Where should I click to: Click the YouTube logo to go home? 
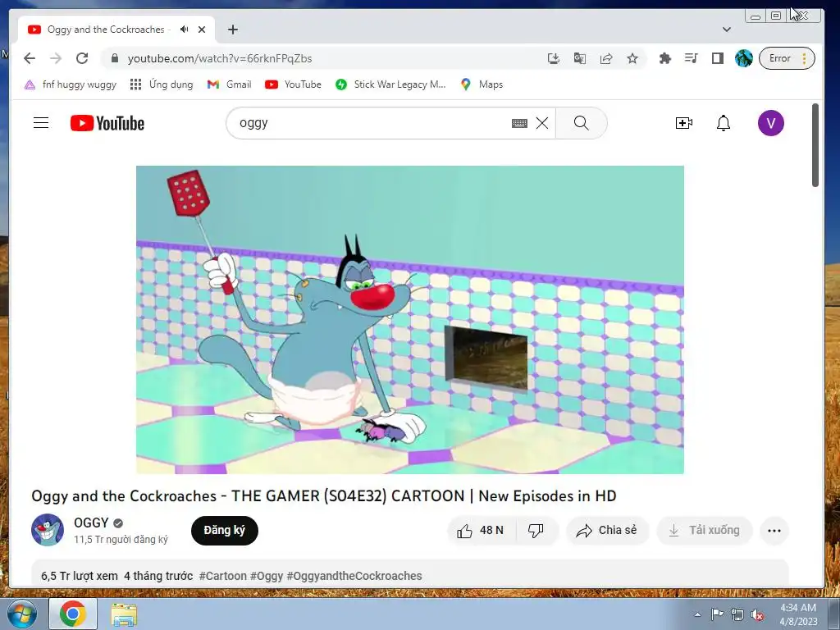[107, 123]
